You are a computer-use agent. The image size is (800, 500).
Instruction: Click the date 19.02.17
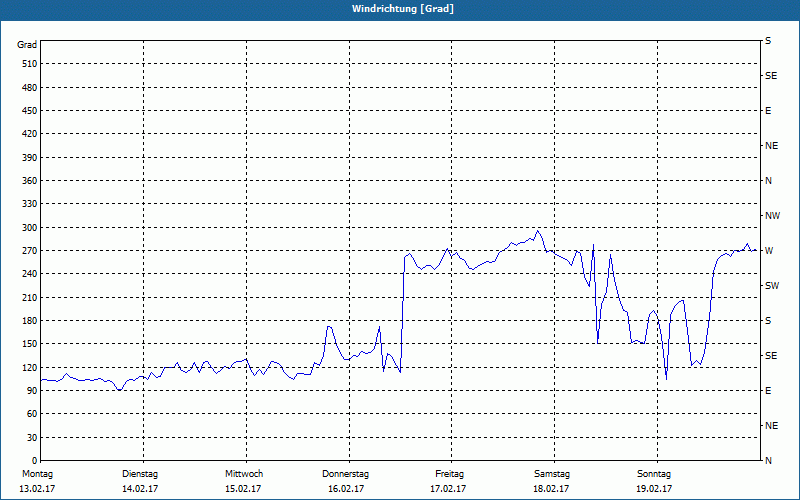click(654, 489)
